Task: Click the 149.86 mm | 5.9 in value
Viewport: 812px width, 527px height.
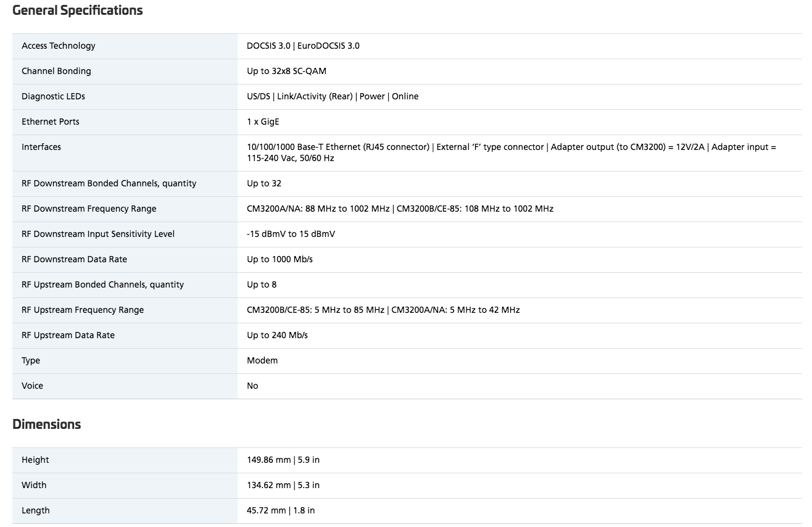Action: click(283, 460)
